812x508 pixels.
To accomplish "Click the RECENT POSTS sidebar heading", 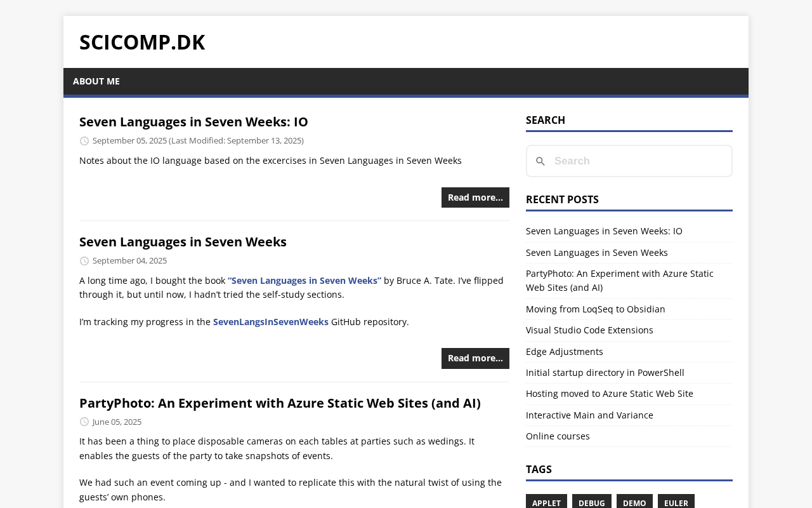I will click(562, 199).
